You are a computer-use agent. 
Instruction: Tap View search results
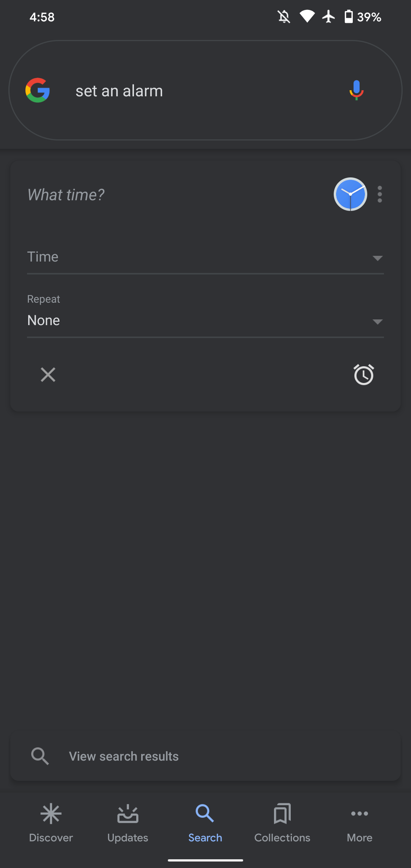pos(123,756)
